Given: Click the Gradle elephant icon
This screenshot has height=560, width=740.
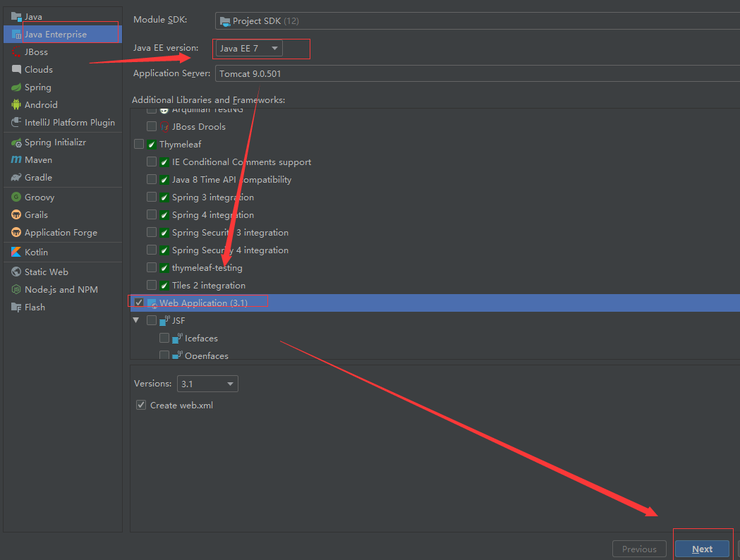Looking at the screenshot, I should tap(16, 178).
